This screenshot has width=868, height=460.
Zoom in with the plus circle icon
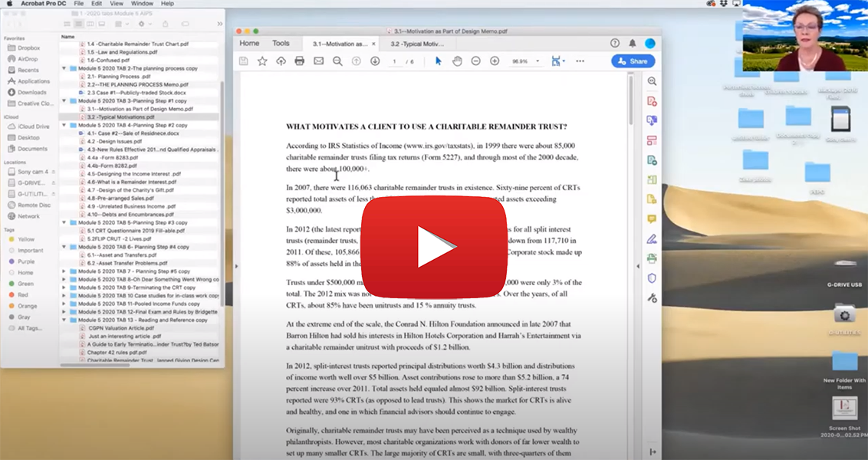point(495,61)
